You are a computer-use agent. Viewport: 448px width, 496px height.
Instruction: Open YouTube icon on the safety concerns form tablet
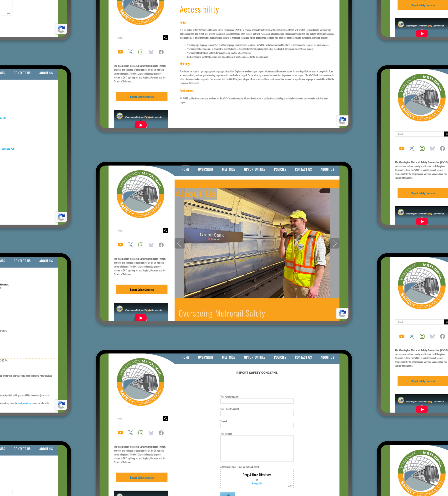tap(120, 433)
